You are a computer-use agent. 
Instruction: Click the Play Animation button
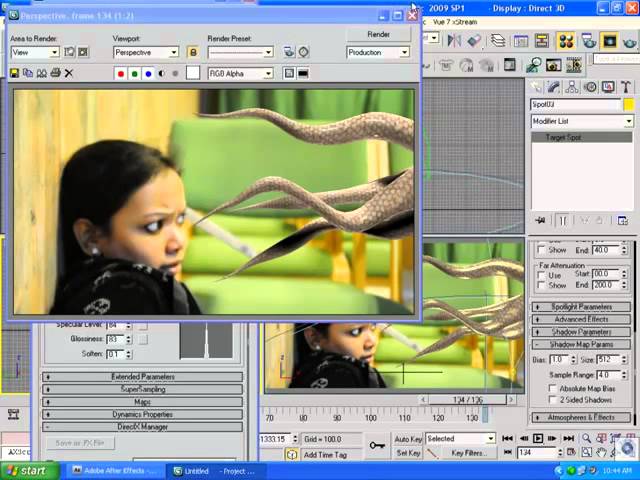click(538, 438)
